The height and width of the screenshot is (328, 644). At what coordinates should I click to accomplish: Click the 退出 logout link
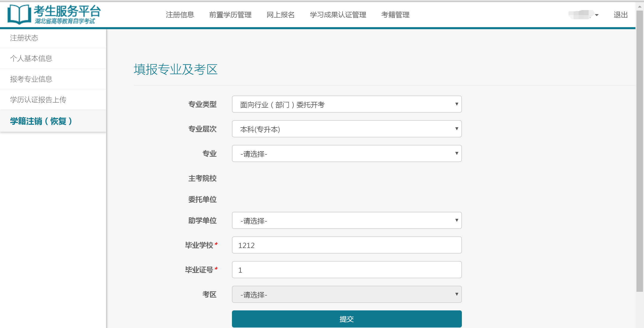point(621,15)
